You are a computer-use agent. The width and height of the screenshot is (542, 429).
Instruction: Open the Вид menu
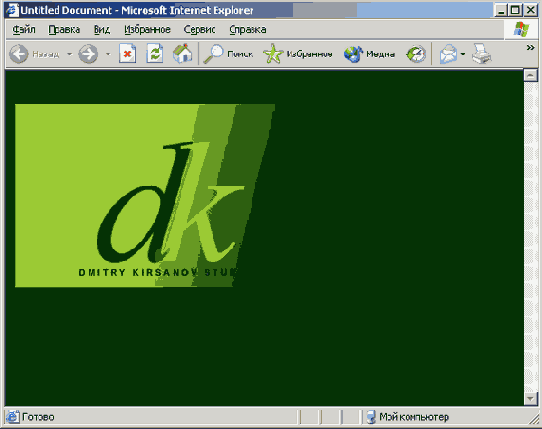pos(102,30)
